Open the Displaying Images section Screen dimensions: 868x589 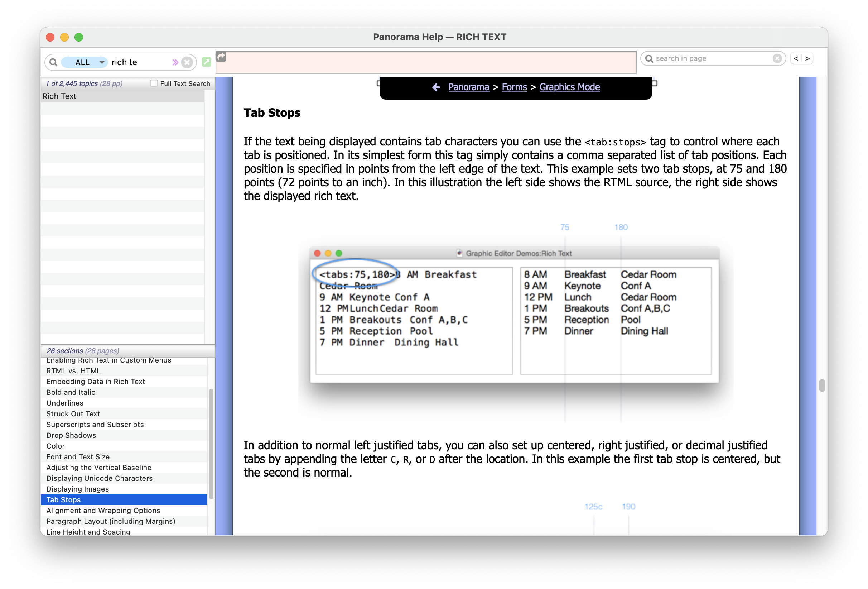tap(124, 489)
